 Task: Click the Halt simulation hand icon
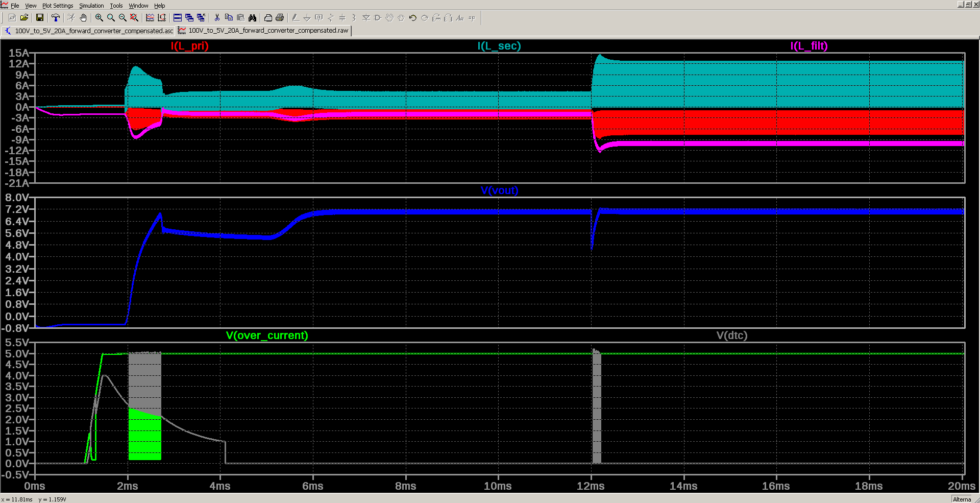[83, 18]
